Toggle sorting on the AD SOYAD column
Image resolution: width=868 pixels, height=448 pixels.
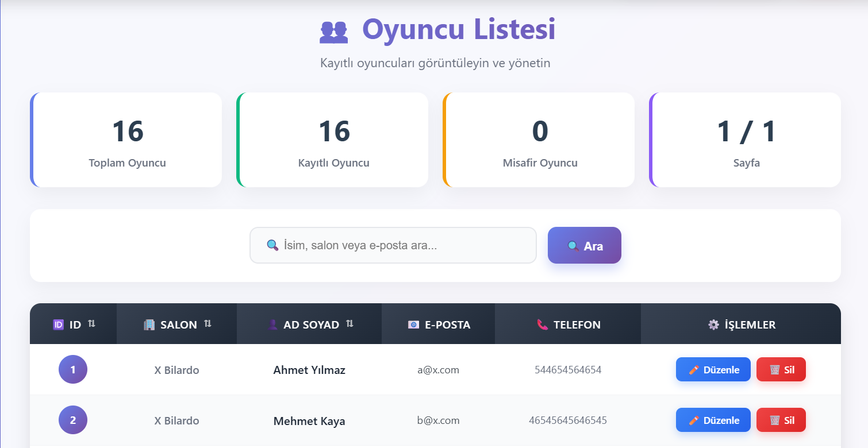[x=349, y=323]
